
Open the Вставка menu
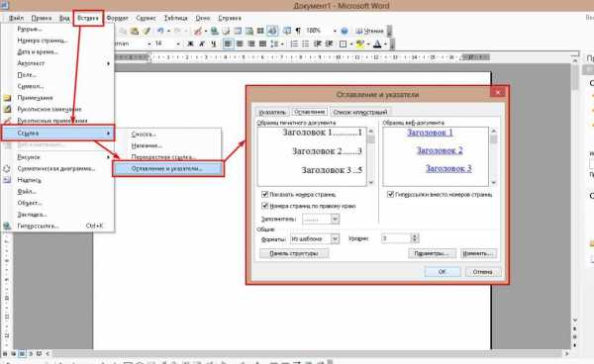tap(88, 18)
